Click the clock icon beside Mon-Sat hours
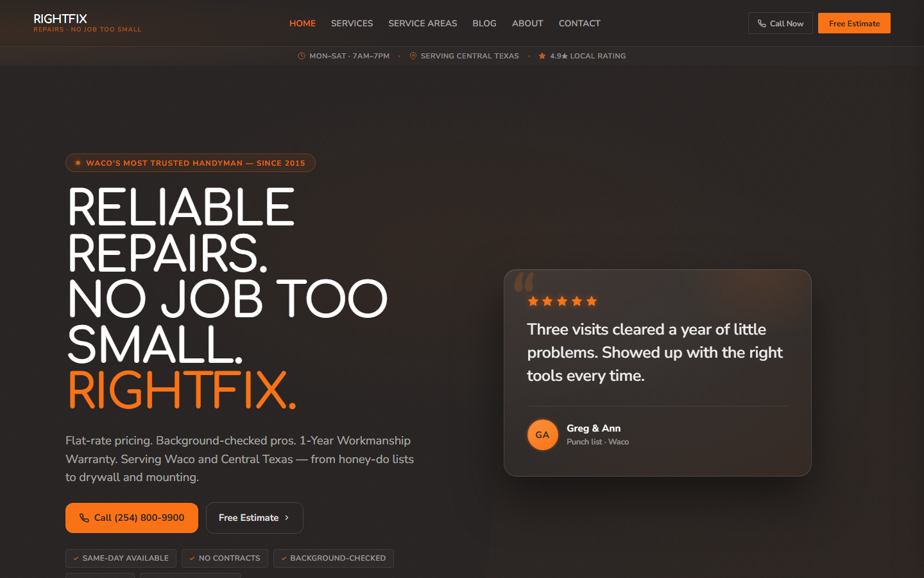Screen dimensions: 924x578 (x=302, y=56)
